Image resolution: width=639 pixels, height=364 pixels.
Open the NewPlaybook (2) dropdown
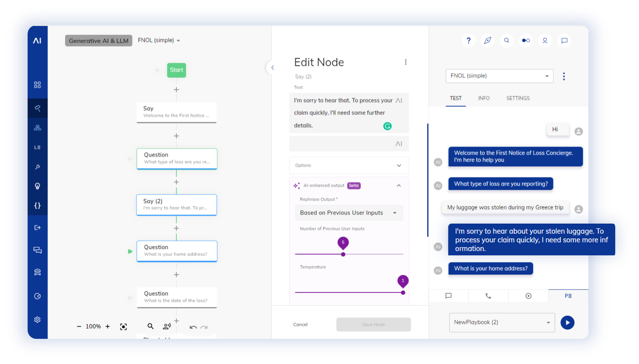click(502, 322)
